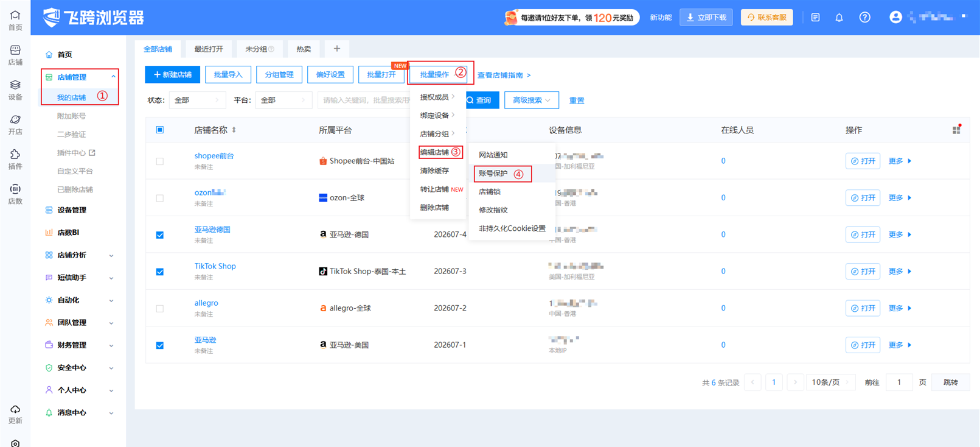Uncheck the 亚马逊德国 row checkbox
The image size is (980, 447).
pos(160,235)
